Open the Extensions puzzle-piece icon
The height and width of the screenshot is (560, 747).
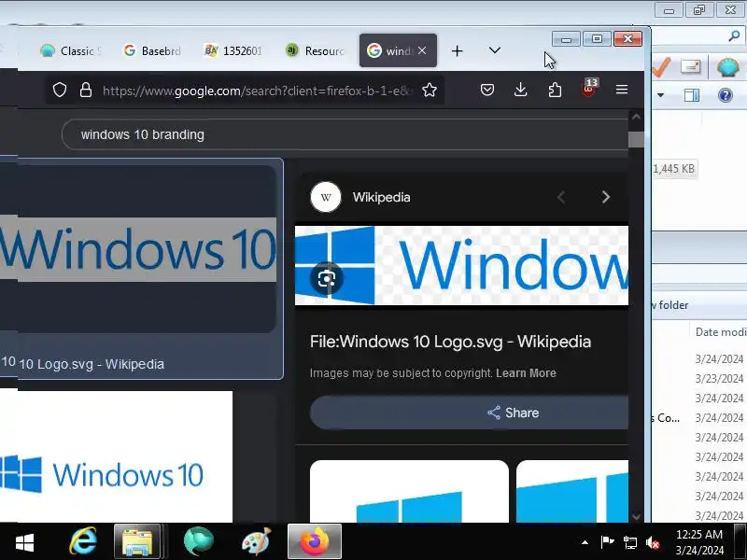tap(555, 90)
